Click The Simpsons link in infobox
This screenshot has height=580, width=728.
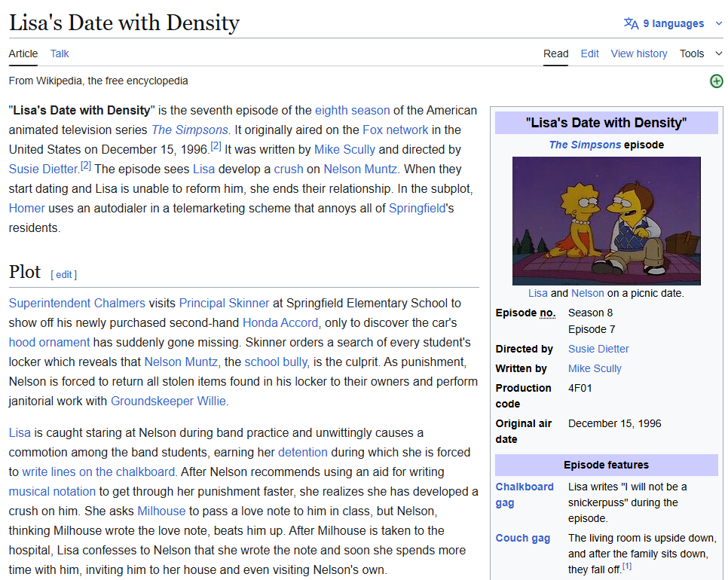tap(585, 145)
